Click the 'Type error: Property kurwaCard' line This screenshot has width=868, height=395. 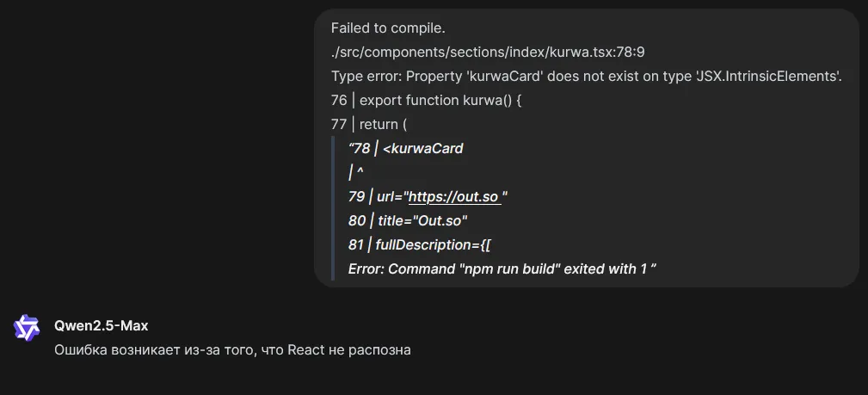(586, 77)
